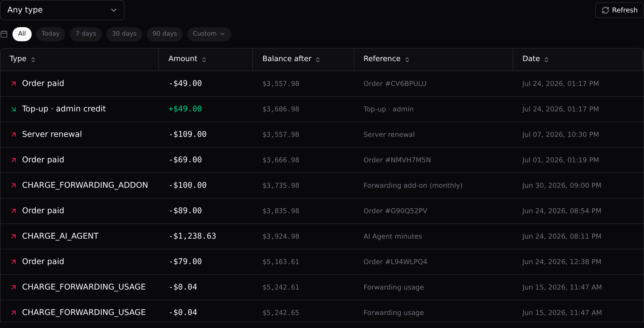
Task: Click the arrow icon on Server renewal row
Action: [x=14, y=135]
